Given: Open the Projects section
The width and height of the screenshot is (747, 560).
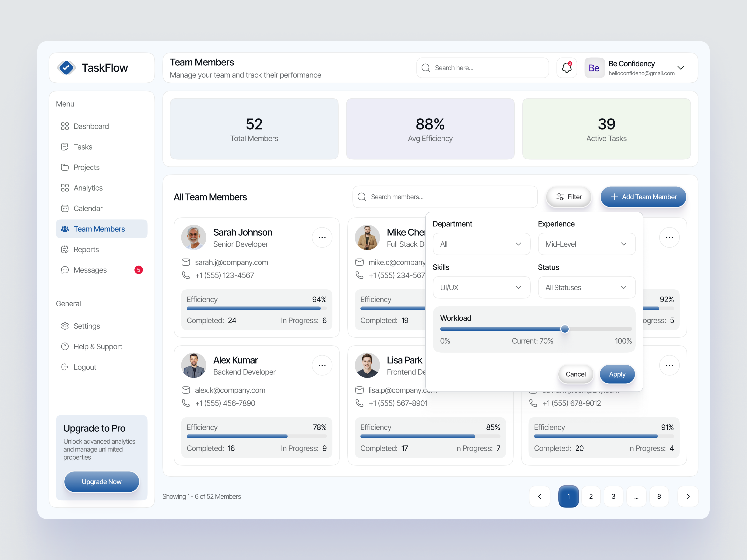Looking at the screenshot, I should (x=86, y=167).
